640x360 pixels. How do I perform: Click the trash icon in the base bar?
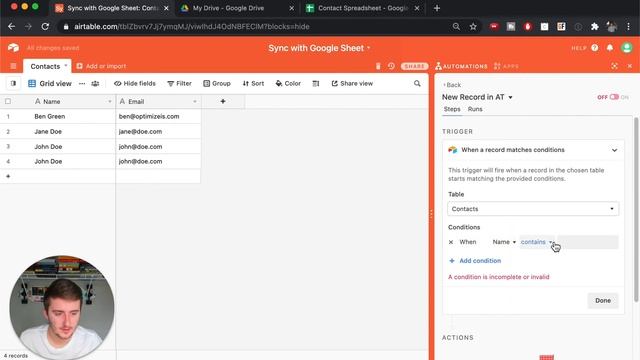(x=378, y=66)
